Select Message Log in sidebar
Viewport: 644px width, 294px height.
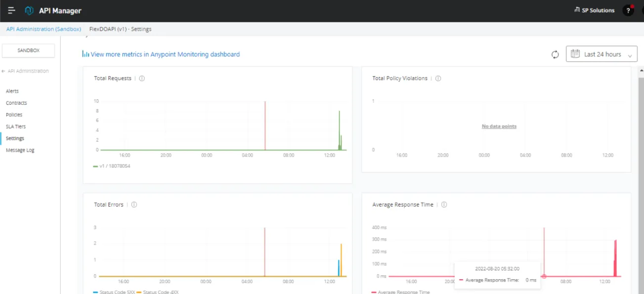click(x=20, y=151)
